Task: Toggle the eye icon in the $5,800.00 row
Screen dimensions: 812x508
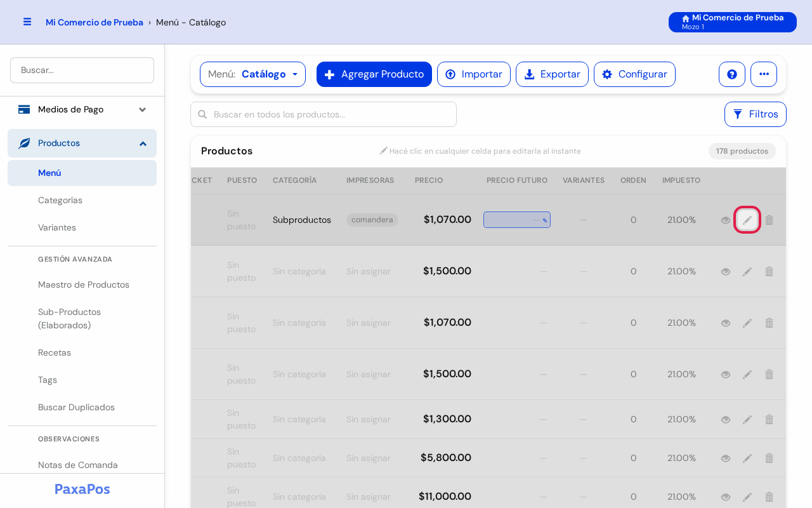Action: coord(726,458)
